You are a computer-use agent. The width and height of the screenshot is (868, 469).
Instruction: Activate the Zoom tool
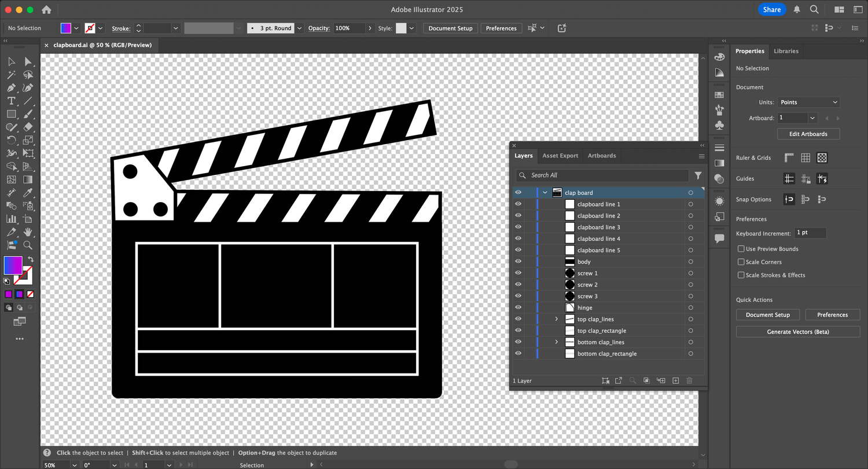pyautogui.click(x=28, y=245)
